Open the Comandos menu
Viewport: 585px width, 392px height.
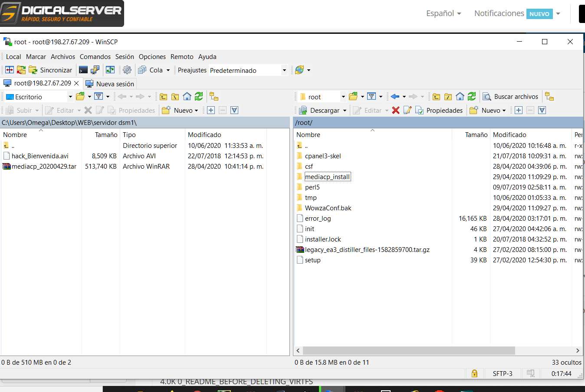click(95, 57)
